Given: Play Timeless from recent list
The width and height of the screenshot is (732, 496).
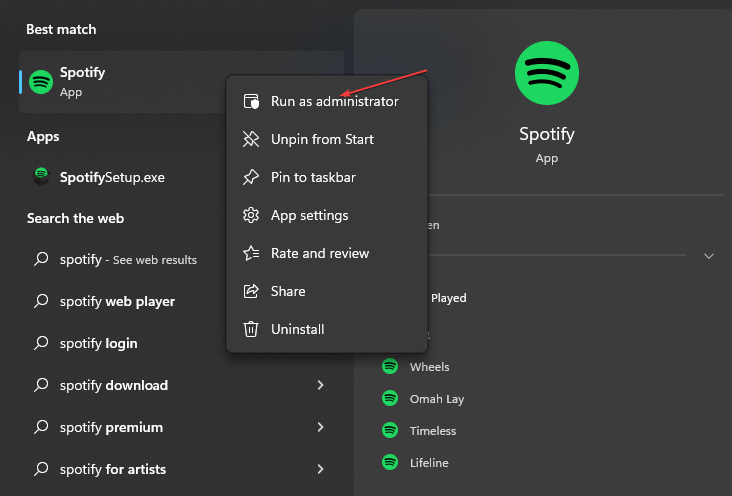Looking at the screenshot, I should point(433,431).
